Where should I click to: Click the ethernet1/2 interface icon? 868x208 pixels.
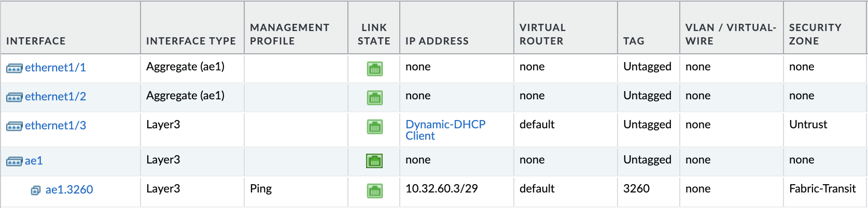tap(14, 97)
